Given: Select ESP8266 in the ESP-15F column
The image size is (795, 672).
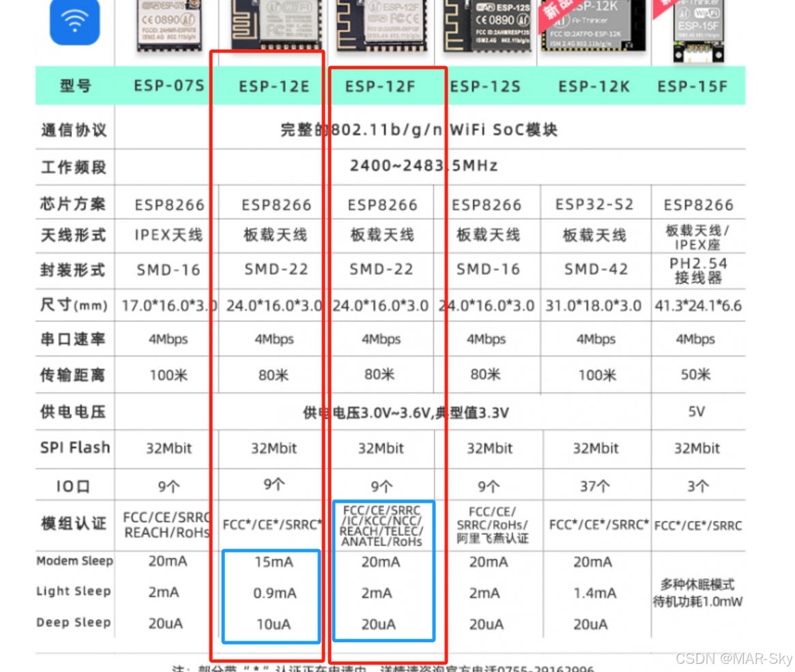Looking at the screenshot, I should (x=699, y=205).
